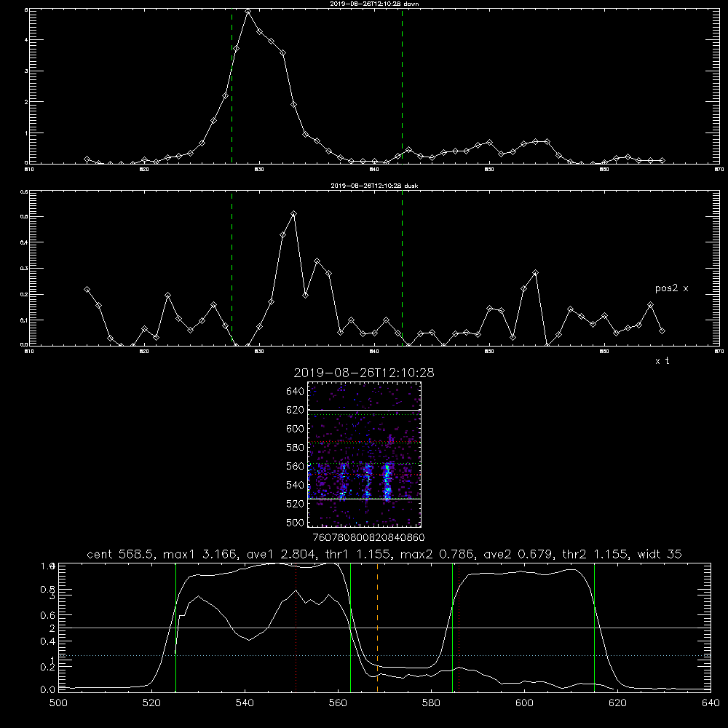Click the 'ave2 0.679' value
Screen dimensions: 728x728
pyautogui.click(x=520, y=554)
